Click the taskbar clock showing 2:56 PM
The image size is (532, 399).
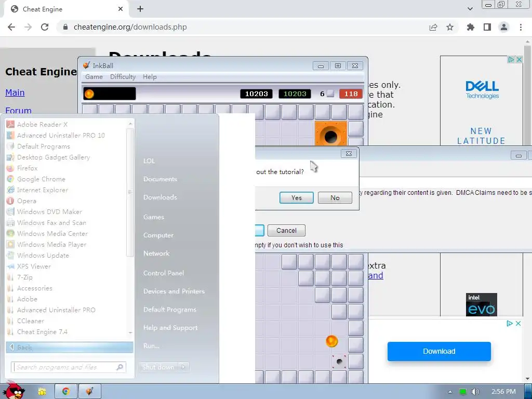coord(503,392)
